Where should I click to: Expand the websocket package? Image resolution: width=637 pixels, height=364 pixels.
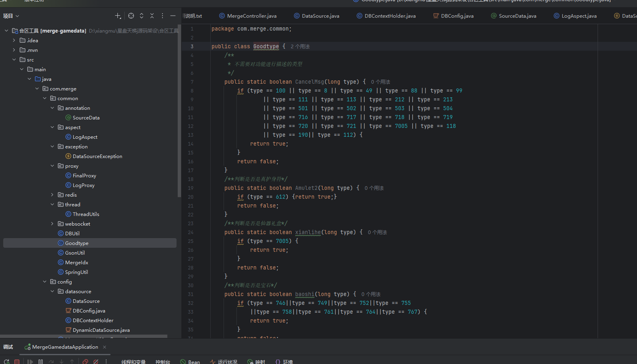click(52, 224)
